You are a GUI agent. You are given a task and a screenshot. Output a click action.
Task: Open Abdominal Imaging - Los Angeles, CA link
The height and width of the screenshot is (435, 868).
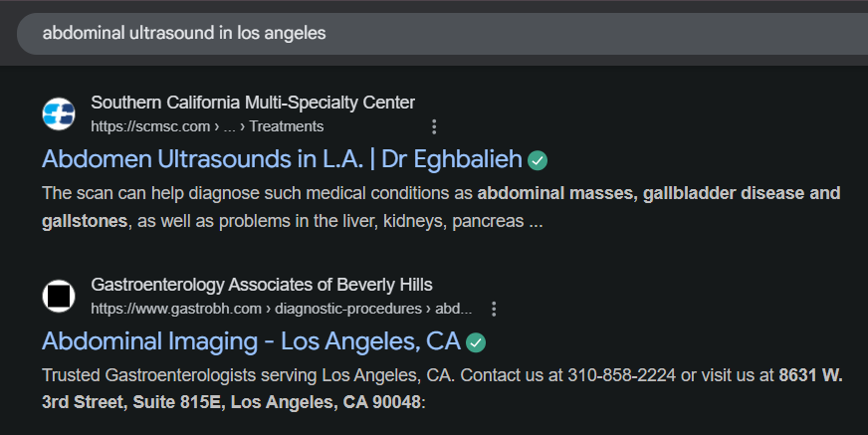[251, 341]
